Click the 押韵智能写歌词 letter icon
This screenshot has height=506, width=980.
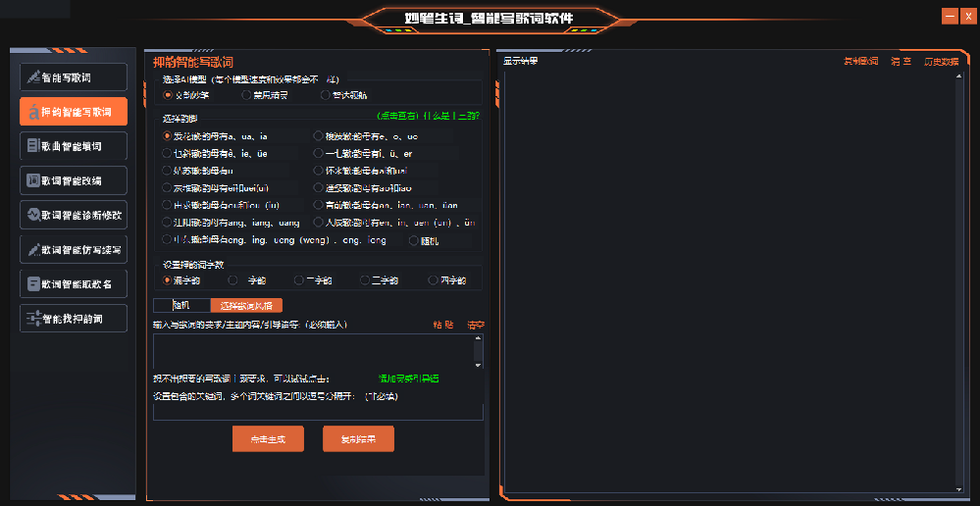(x=33, y=112)
